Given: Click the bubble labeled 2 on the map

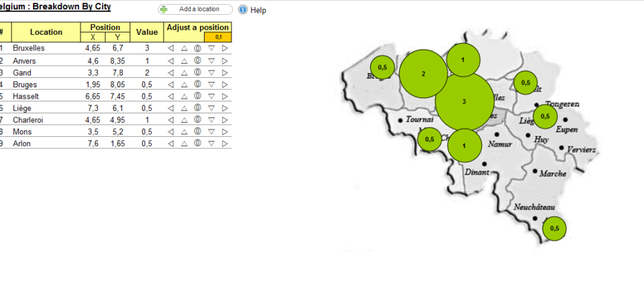Looking at the screenshot, I should [423, 74].
